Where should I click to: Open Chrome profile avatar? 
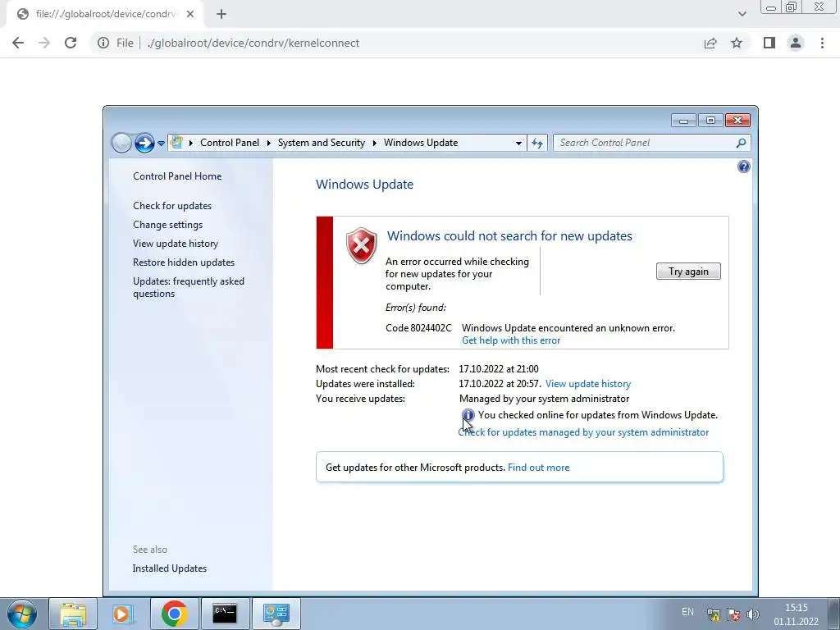click(796, 43)
